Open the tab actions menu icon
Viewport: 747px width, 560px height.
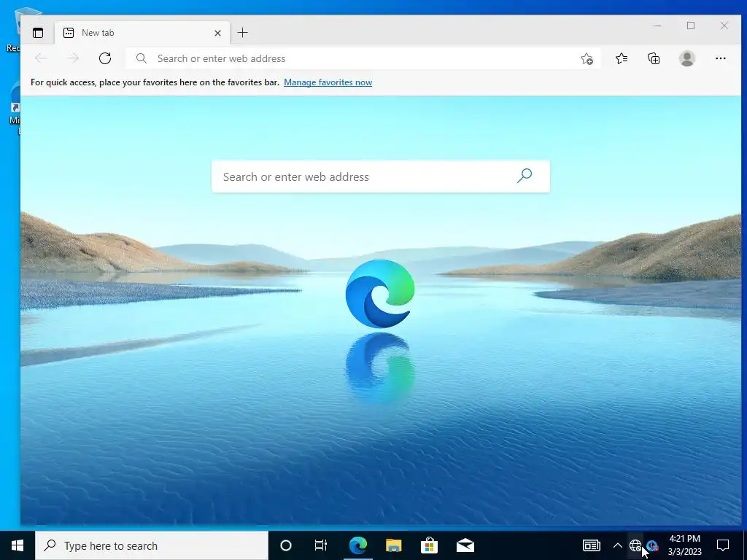point(38,33)
